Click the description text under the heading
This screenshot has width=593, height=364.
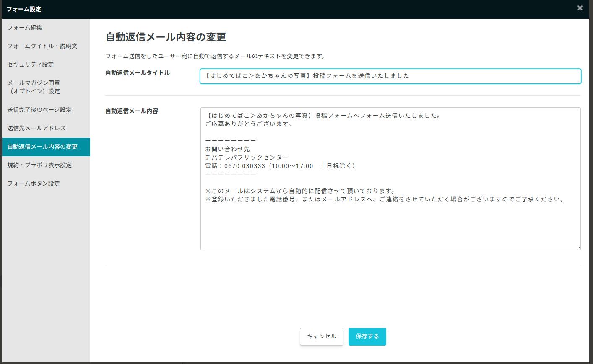coord(215,56)
